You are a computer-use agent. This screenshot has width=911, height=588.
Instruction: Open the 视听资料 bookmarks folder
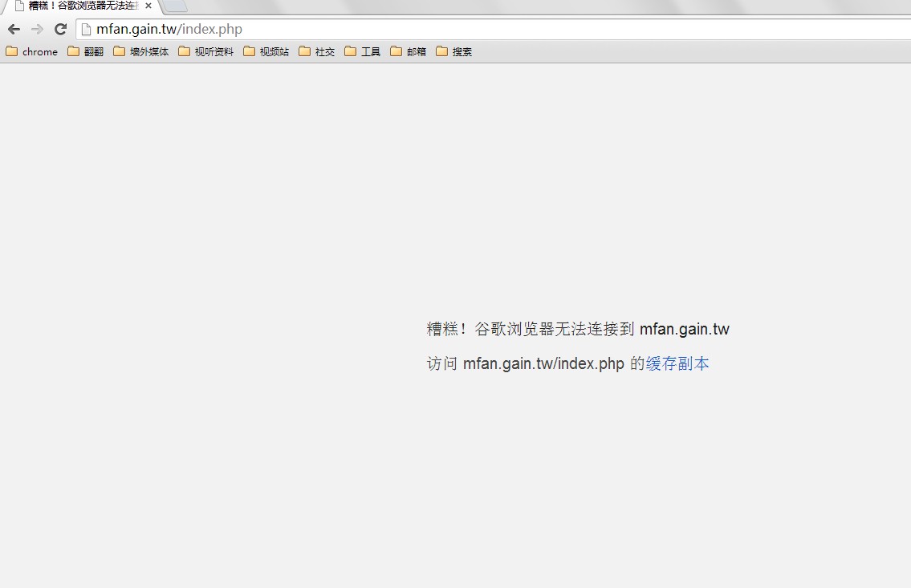pos(206,51)
